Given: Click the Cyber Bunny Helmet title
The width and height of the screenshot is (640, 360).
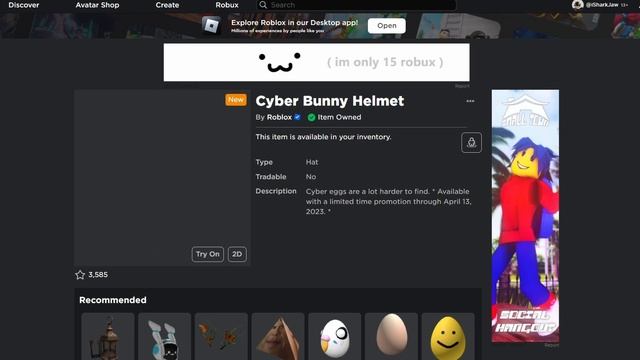Looking at the screenshot, I should pos(330,101).
